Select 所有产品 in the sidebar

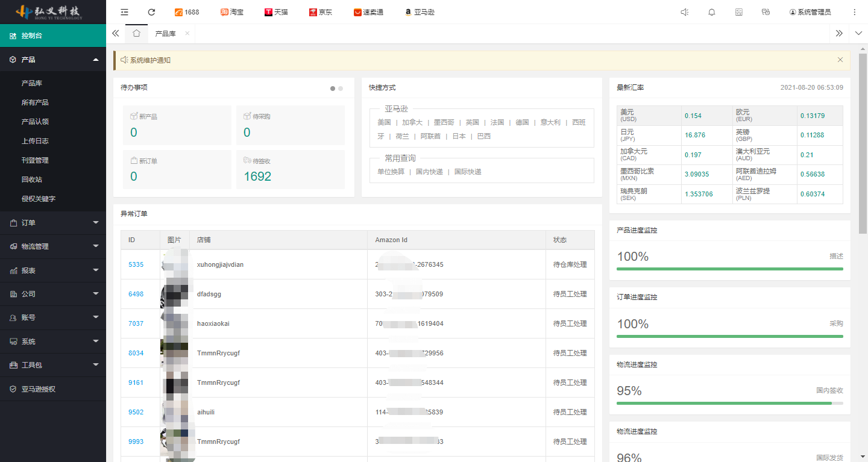35,102
